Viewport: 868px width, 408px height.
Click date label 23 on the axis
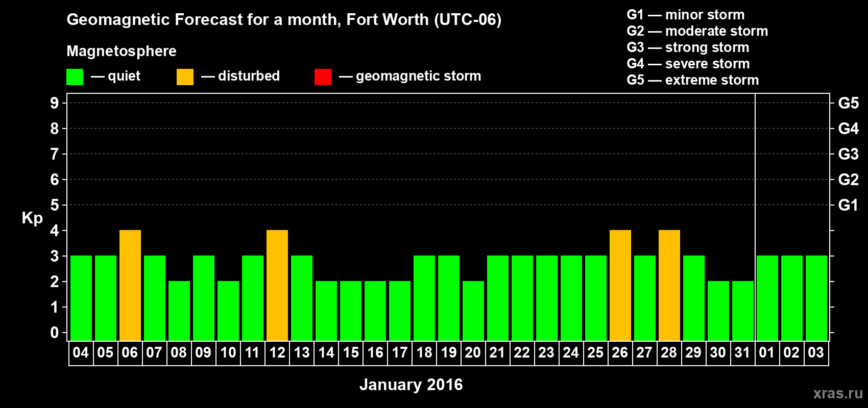click(x=546, y=353)
